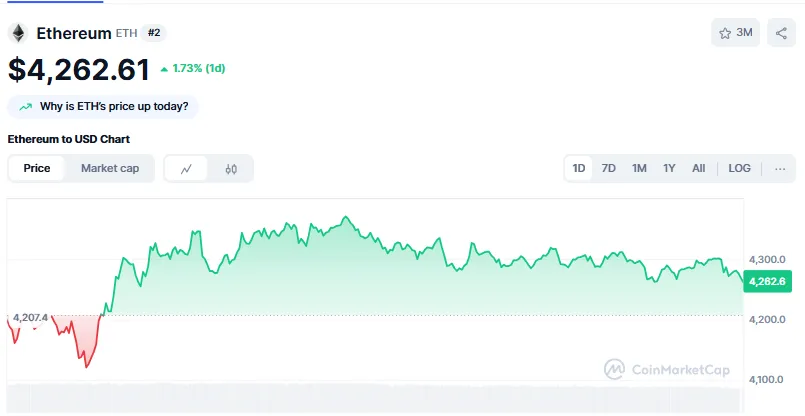Select the 7D time range tab
Viewport: 805px width, 416px height.
(608, 168)
